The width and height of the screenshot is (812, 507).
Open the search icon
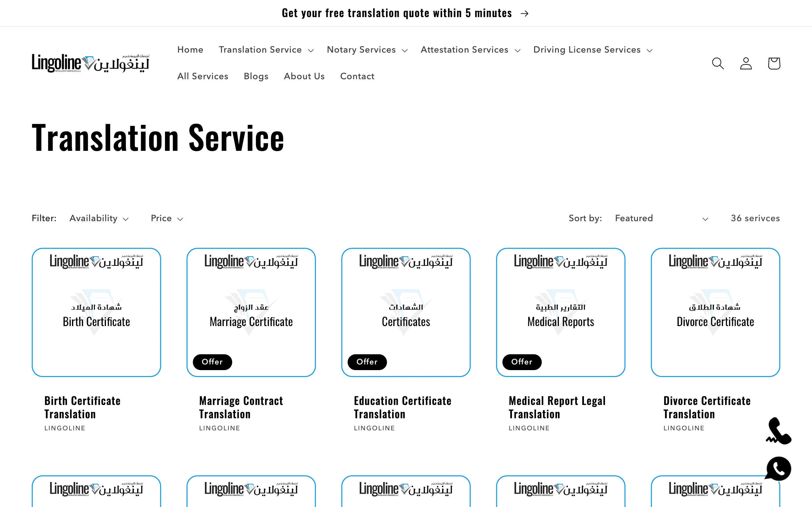pyautogui.click(x=718, y=63)
